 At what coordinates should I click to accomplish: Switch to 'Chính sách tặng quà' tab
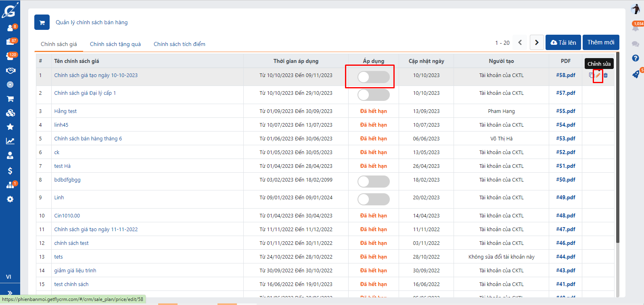click(115, 44)
